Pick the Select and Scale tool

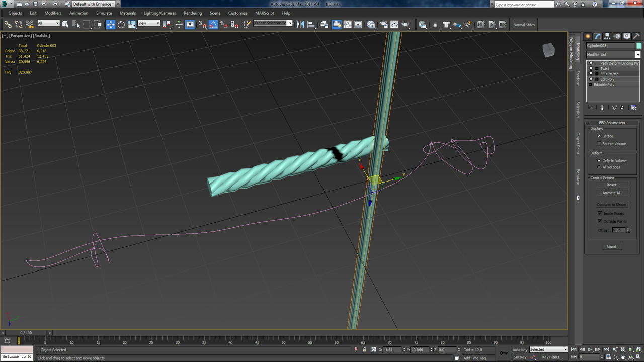[x=132, y=24]
